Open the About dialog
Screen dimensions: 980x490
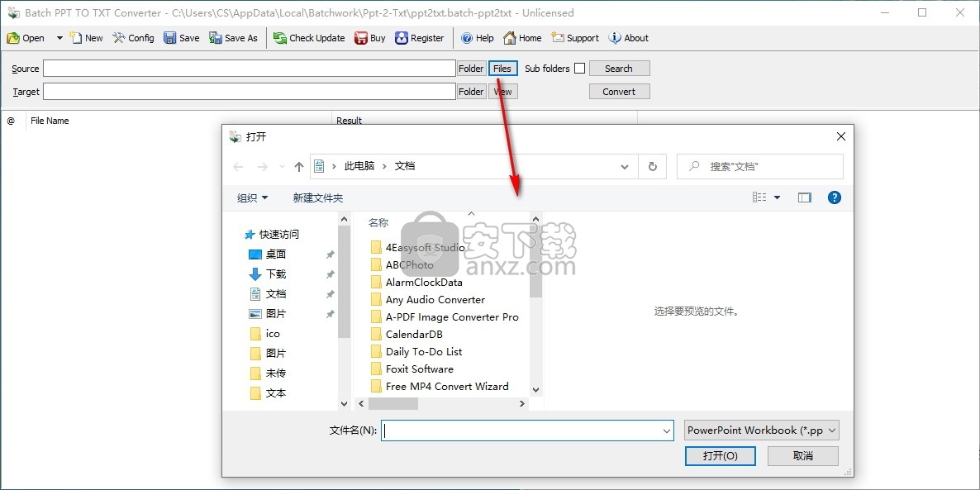629,38
